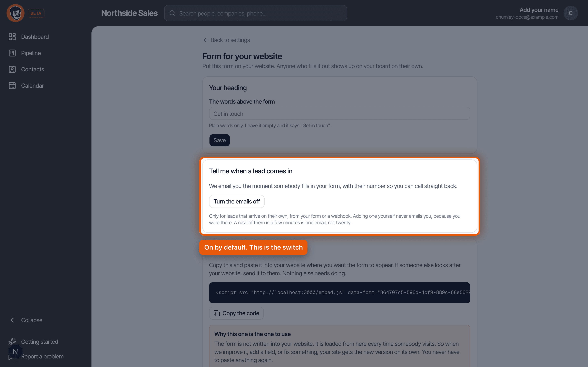
Task: Click the user avatar circle labeled C
Action: click(x=570, y=13)
